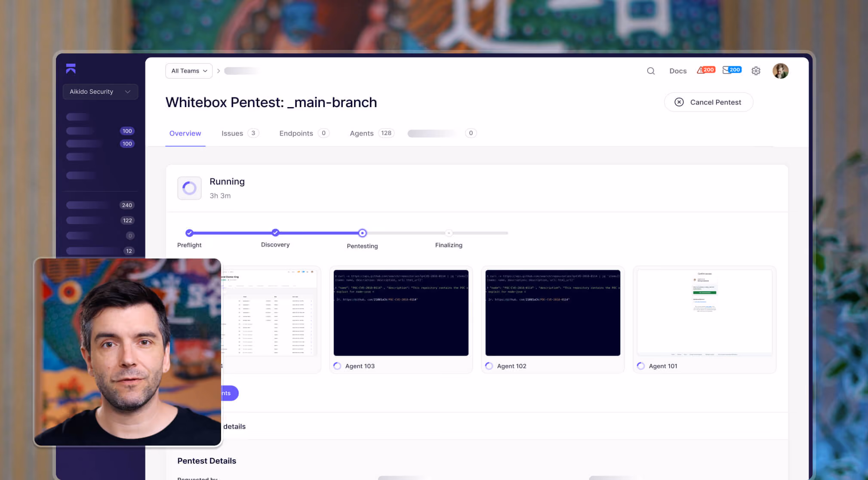Expand the All Teams dropdown
Screen dimensions: 868x480
[189, 71]
